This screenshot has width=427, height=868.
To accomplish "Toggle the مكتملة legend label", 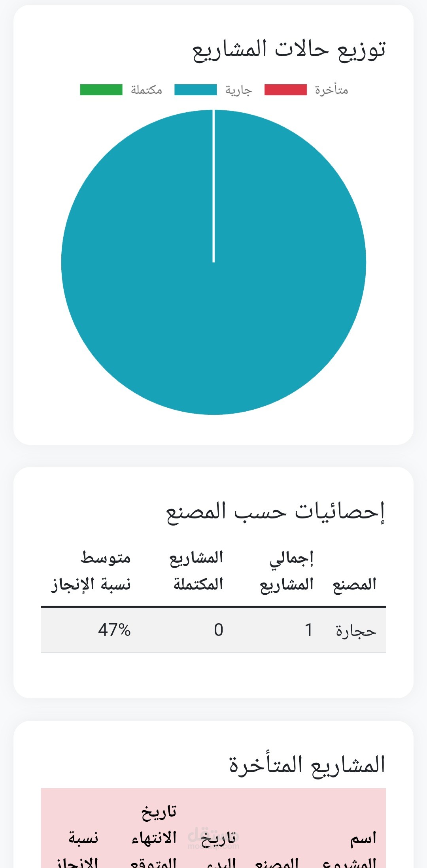I will [x=147, y=90].
